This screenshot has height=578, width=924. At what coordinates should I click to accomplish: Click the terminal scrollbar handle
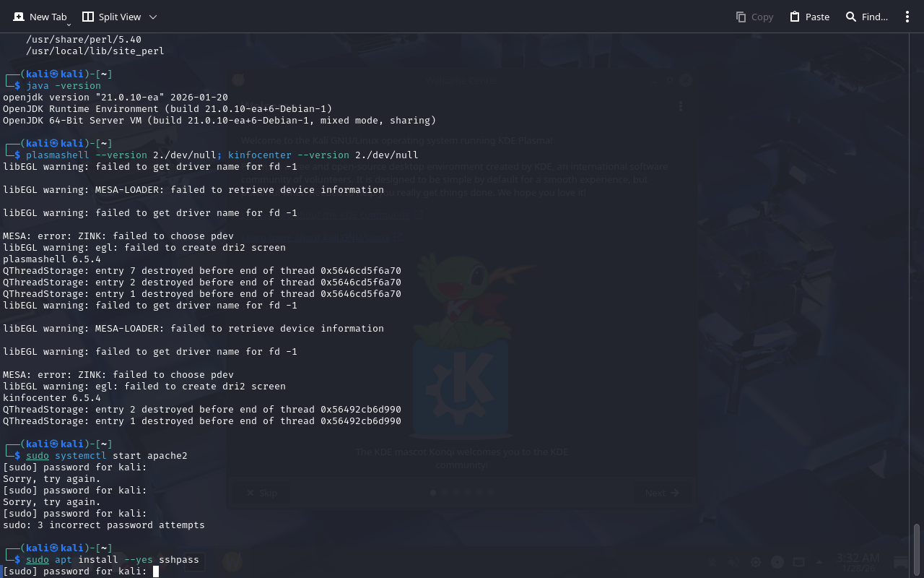[x=917, y=549]
